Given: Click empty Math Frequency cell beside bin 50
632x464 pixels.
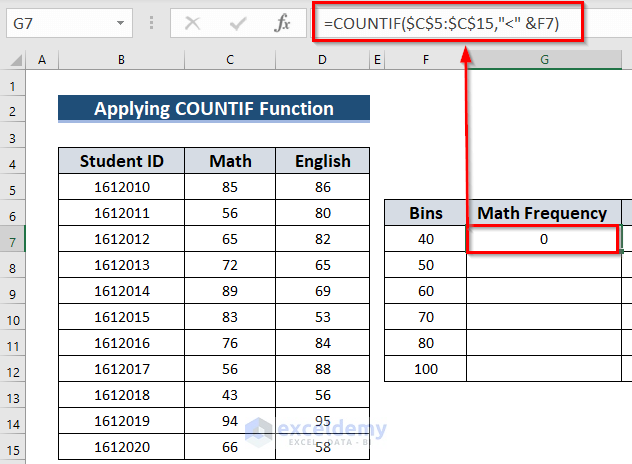Looking at the screenshot, I should (x=544, y=265).
